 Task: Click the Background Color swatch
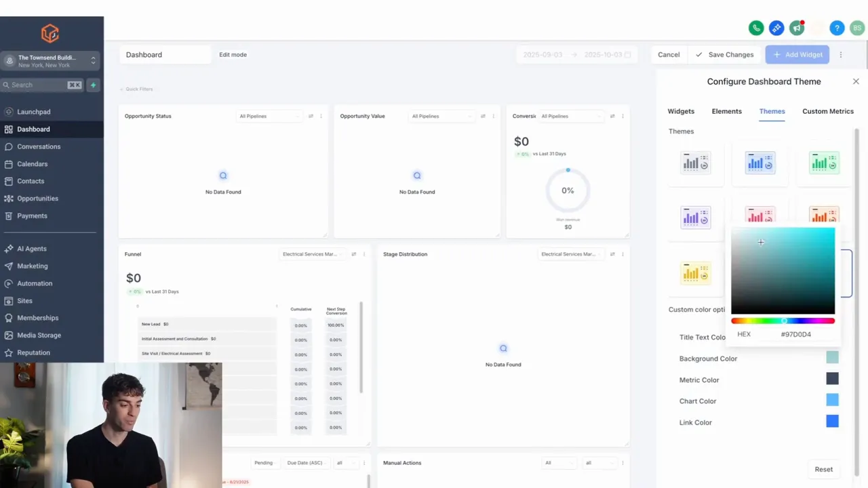pyautogui.click(x=832, y=357)
